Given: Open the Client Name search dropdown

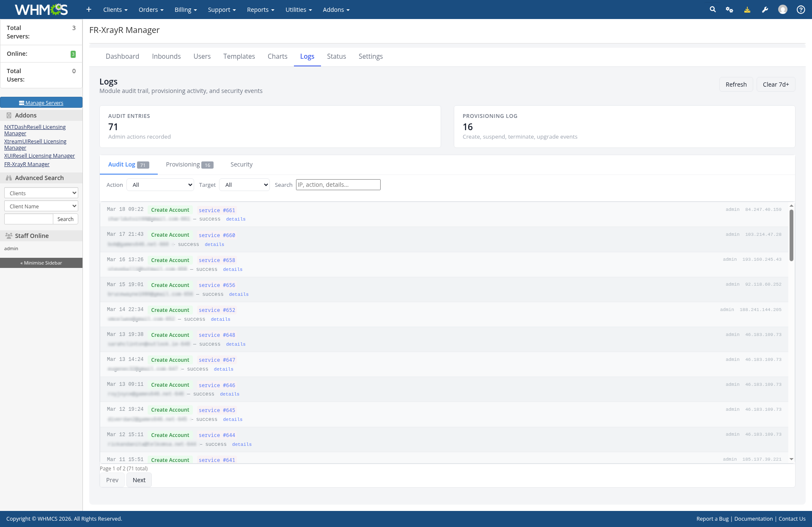Looking at the screenshot, I should pyautogui.click(x=41, y=206).
